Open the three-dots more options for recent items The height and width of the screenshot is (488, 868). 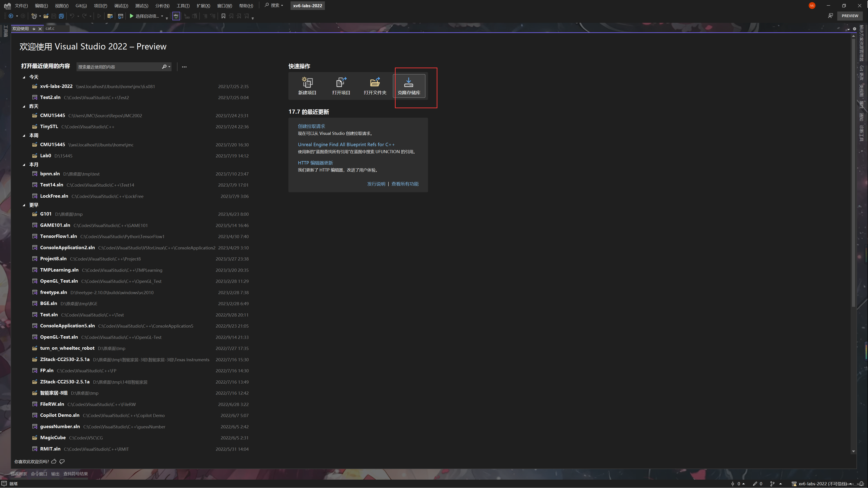184,67
